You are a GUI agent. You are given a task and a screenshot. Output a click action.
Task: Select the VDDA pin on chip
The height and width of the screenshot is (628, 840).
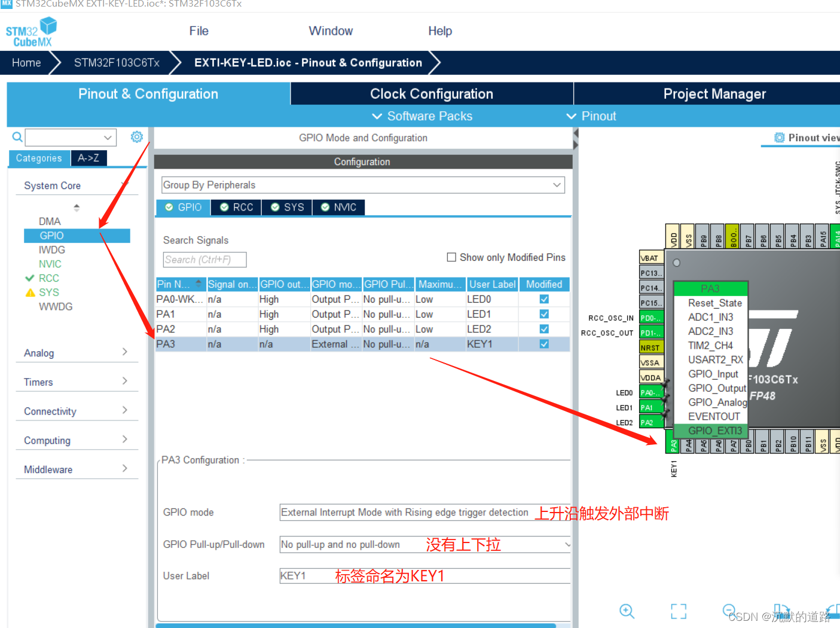point(651,377)
